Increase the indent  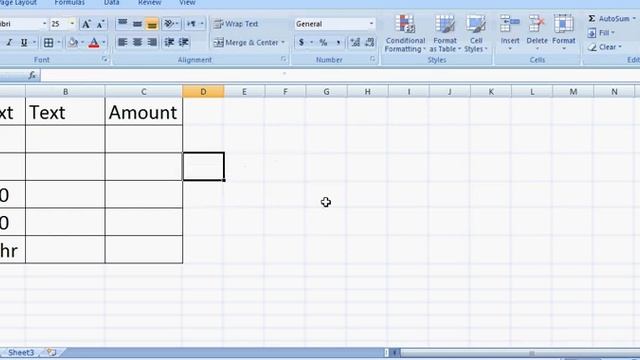click(x=184, y=42)
